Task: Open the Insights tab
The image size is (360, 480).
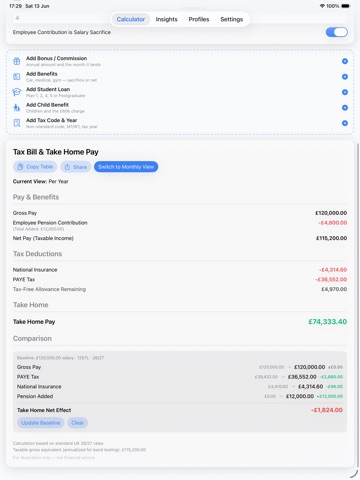Action: click(166, 19)
